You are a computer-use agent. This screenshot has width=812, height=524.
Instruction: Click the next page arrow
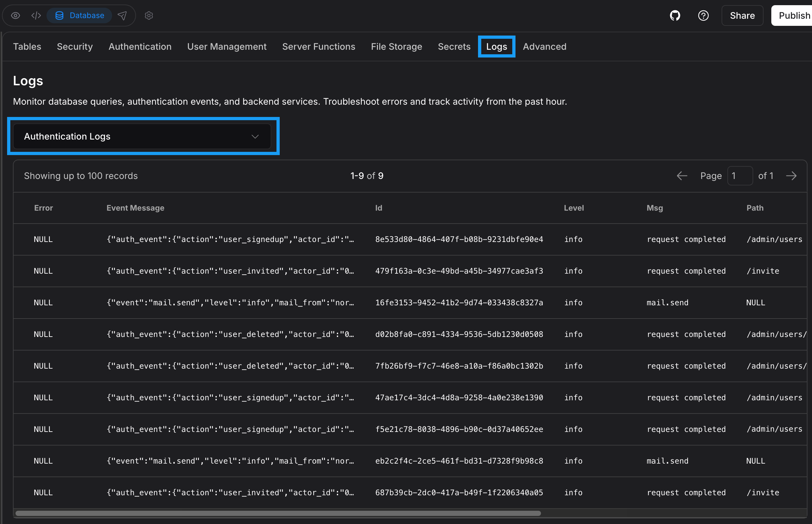[x=791, y=176]
